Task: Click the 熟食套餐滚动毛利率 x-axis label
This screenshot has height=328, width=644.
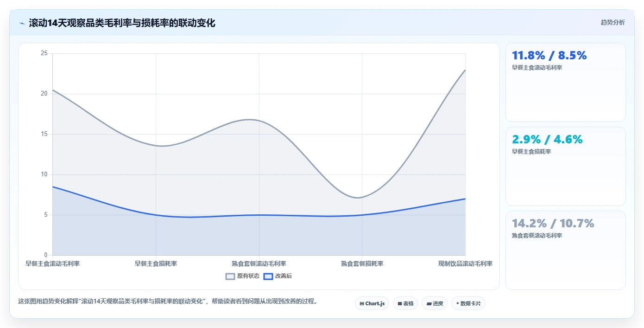Action: pyautogui.click(x=259, y=264)
